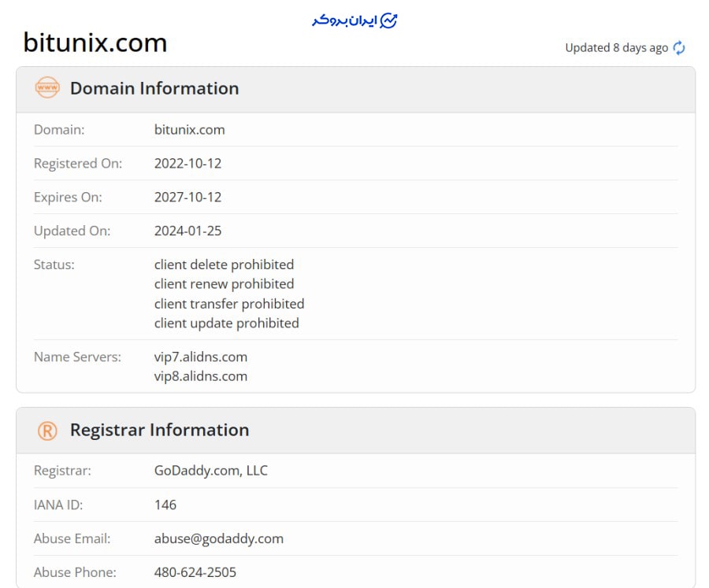This screenshot has width=709, height=588.
Task: Click name server vip8.alidns.com
Action: pos(201,376)
